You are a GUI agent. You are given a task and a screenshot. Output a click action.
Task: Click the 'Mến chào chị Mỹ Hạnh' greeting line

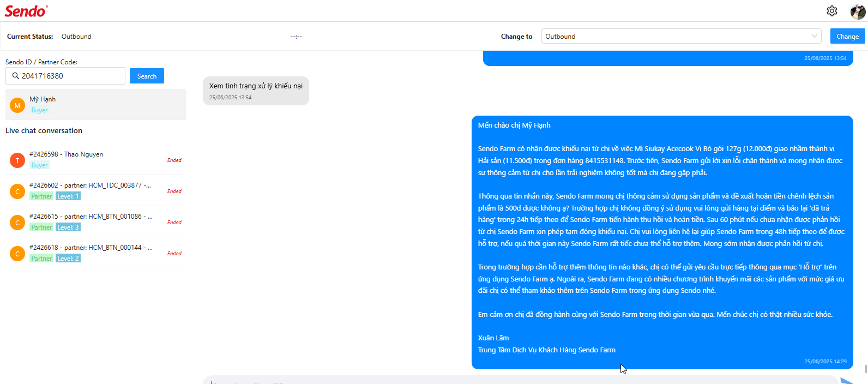point(514,125)
